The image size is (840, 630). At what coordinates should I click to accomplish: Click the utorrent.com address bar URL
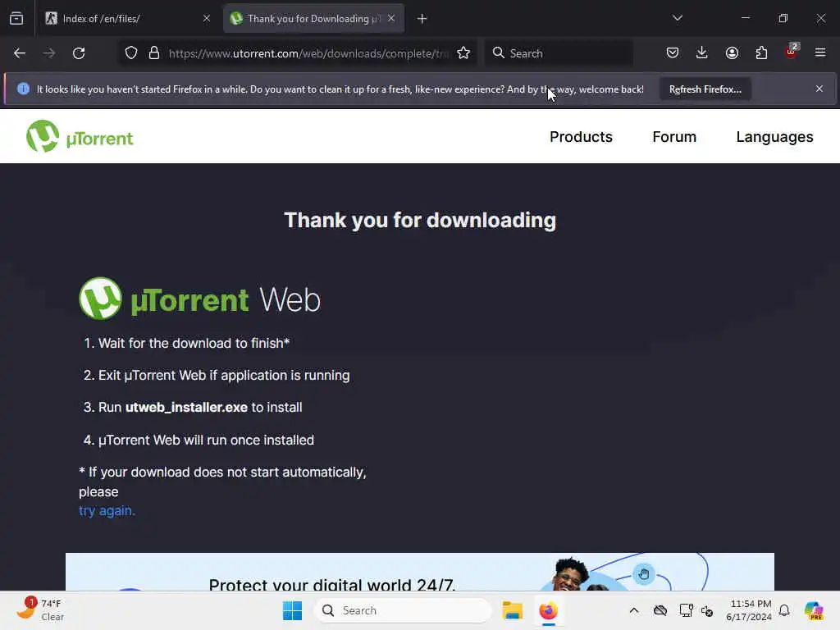[308, 53]
